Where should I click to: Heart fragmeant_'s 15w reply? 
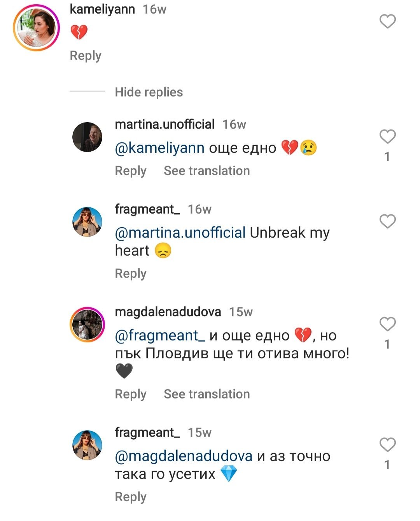tap(387, 445)
